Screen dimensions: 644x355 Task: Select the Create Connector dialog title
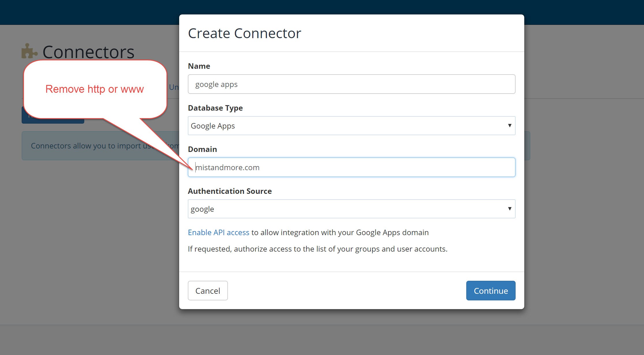tap(244, 33)
